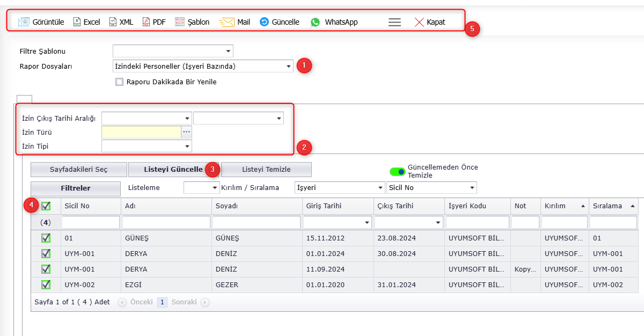Select Kopy... note cell
This screenshot has height=336, width=644.
[x=525, y=269]
